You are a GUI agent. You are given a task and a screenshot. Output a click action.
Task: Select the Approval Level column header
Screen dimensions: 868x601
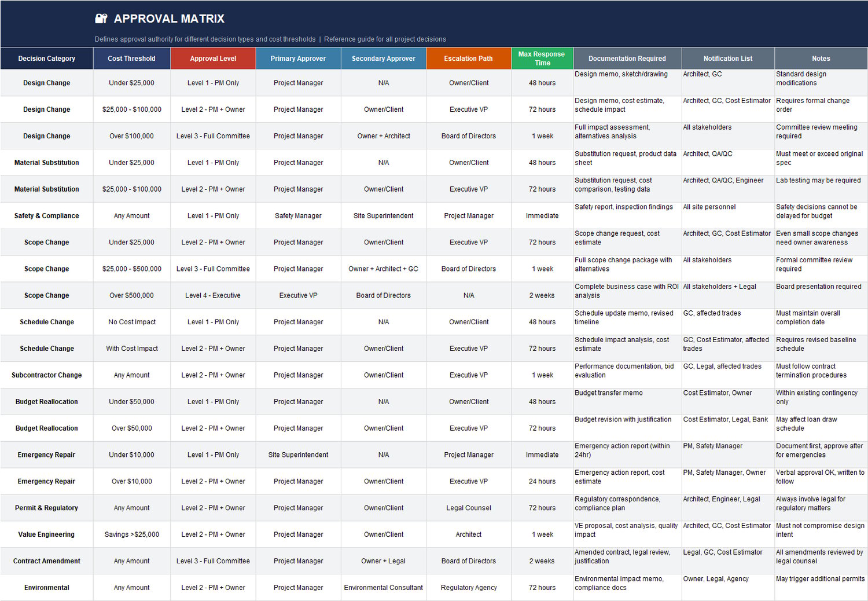pyautogui.click(x=213, y=58)
